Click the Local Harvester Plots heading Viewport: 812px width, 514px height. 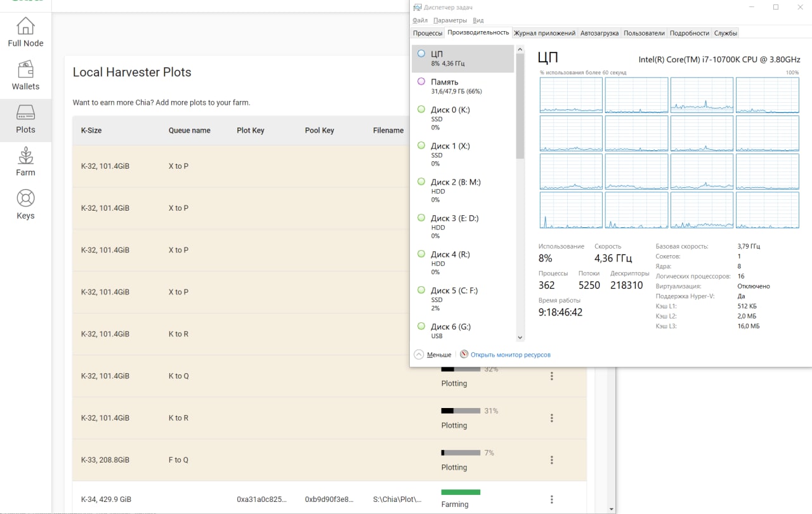coord(132,72)
